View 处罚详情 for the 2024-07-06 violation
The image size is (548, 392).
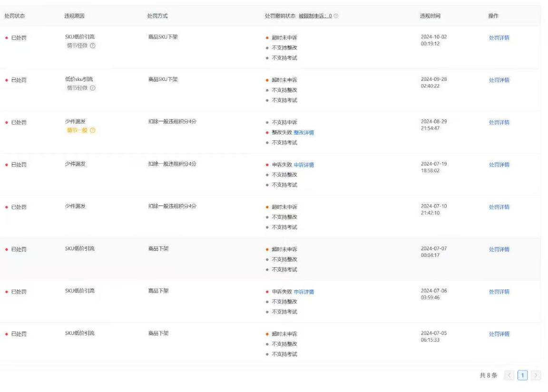pyautogui.click(x=499, y=292)
